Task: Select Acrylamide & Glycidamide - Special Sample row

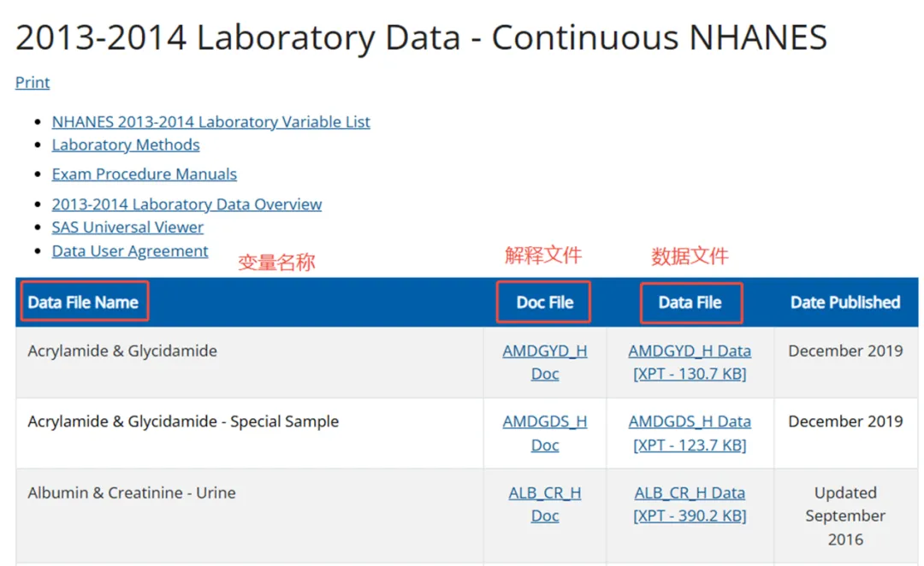Action: click(467, 433)
